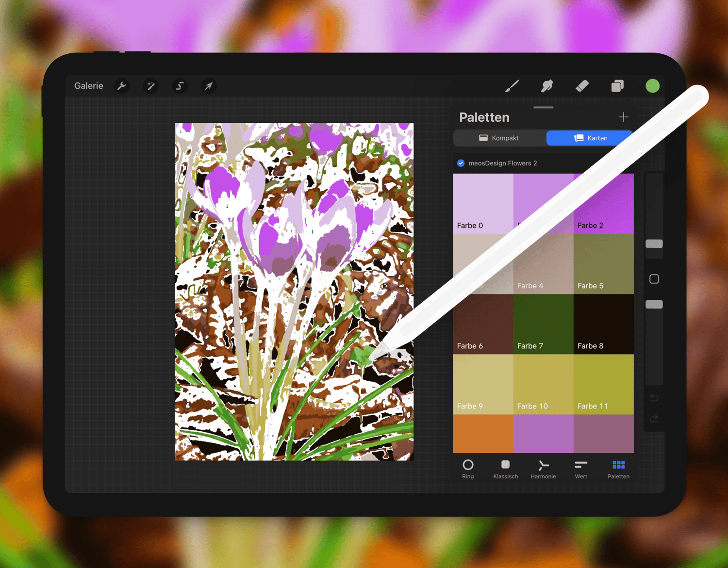Pick the Farbe 4 beige swatch
728x568 pixels.
pos(543,264)
